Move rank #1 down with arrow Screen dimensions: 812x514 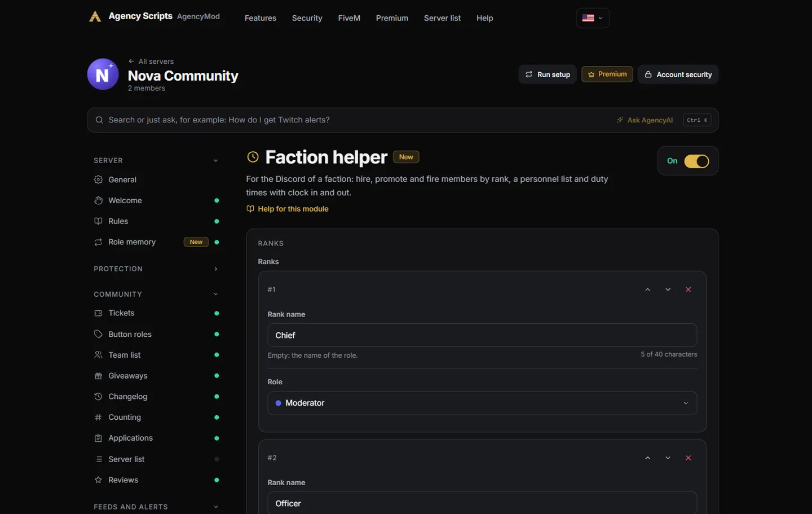click(x=668, y=289)
